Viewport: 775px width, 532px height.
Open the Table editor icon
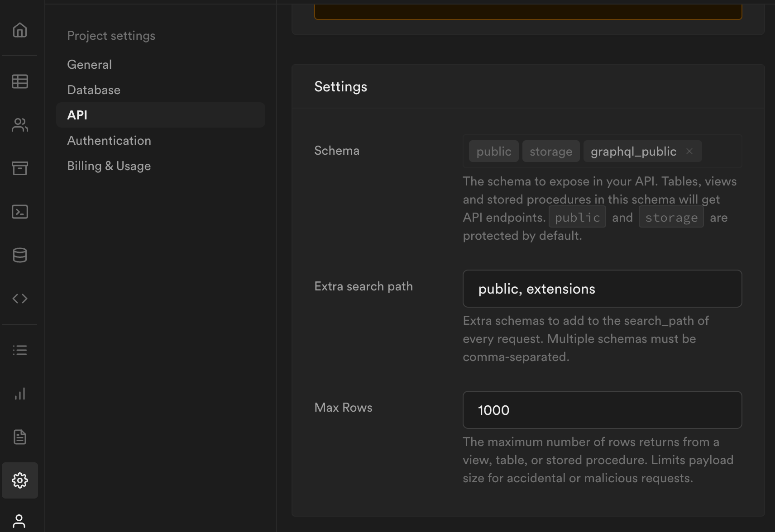click(20, 81)
